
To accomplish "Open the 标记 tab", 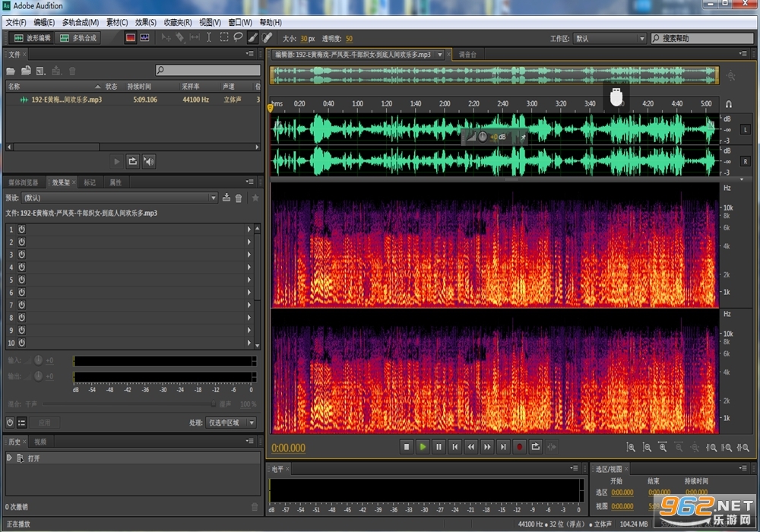I will [90, 182].
